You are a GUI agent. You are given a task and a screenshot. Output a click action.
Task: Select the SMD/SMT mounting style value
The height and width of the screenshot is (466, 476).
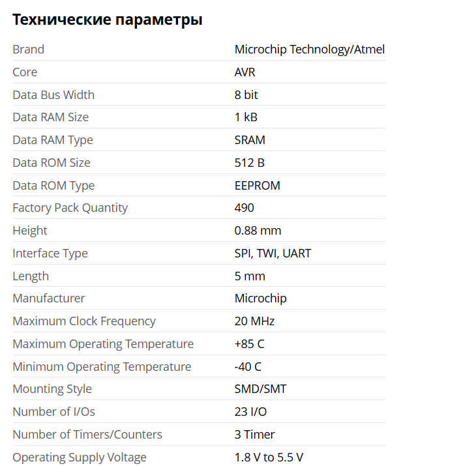click(x=260, y=389)
